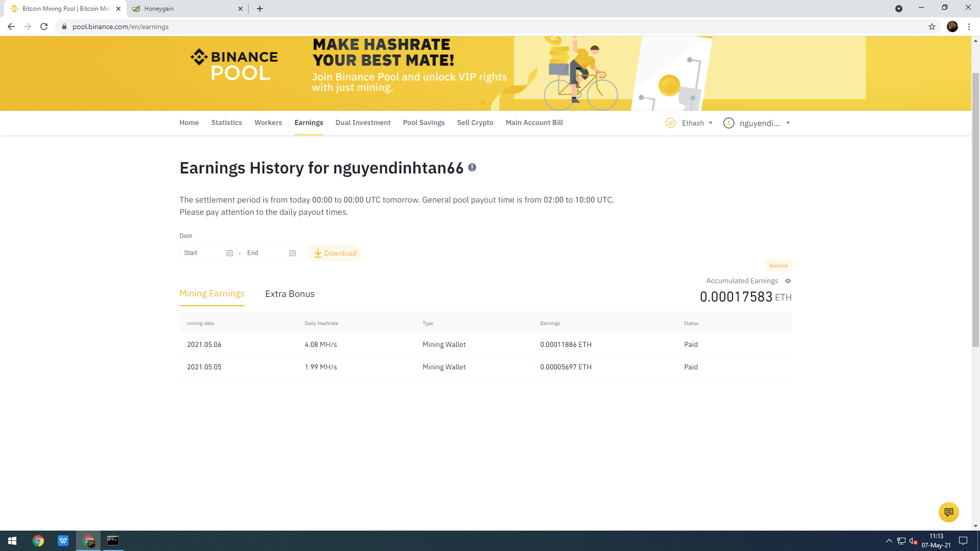The height and width of the screenshot is (551, 980).
Task: Bookmark this page with the star icon
Action: [x=932, y=27]
